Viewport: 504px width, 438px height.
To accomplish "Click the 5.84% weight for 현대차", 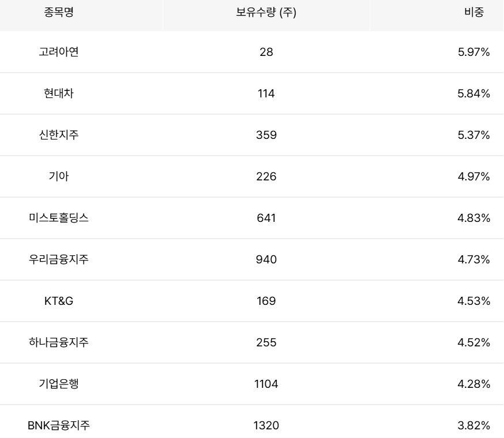I will [x=474, y=93].
